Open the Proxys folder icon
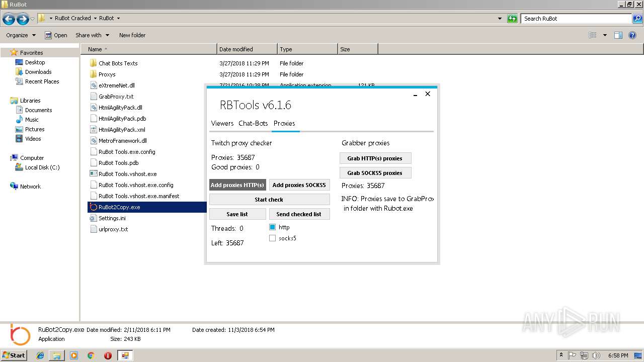The height and width of the screenshot is (362, 644). [93, 74]
